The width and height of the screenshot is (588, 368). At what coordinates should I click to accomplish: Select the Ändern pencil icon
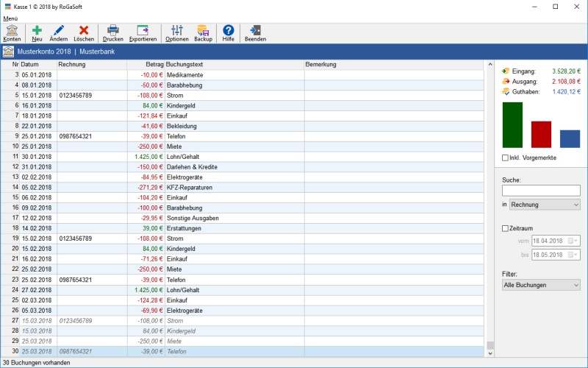(x=59, y=32)
